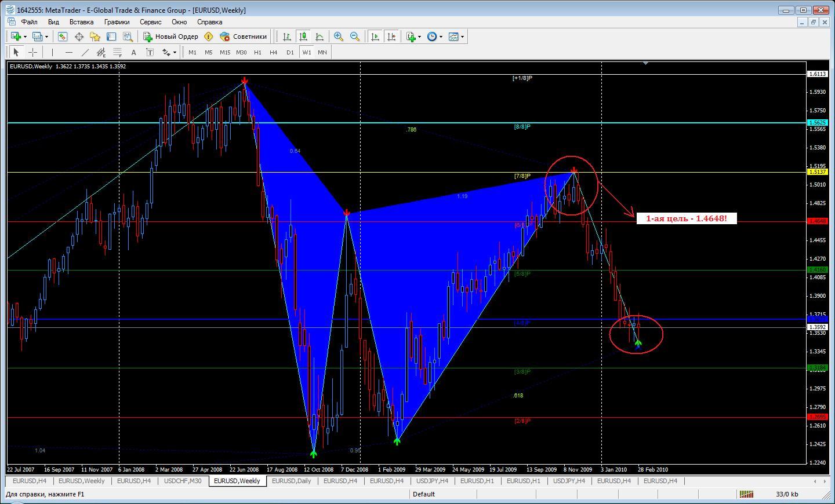Set timeframe to M1
Screen dimensions: 835x504
(193, 52)
